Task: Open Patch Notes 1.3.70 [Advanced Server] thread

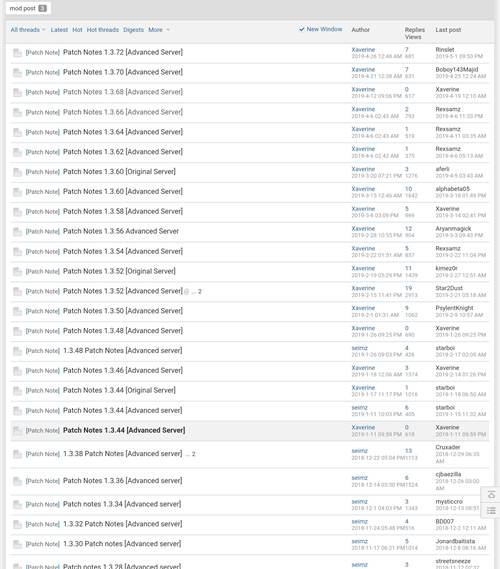Action: [x=123, y=72]
